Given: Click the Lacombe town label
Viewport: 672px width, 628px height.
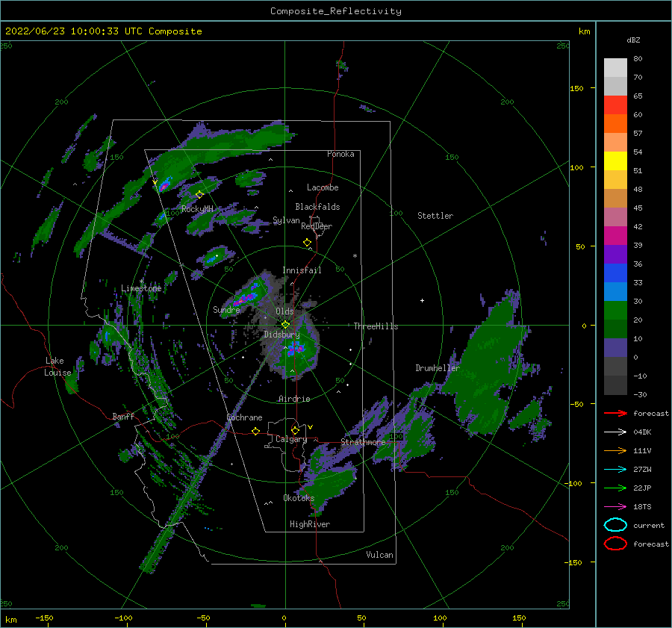Looking at the screenshot, I should [x=323, y=187].
